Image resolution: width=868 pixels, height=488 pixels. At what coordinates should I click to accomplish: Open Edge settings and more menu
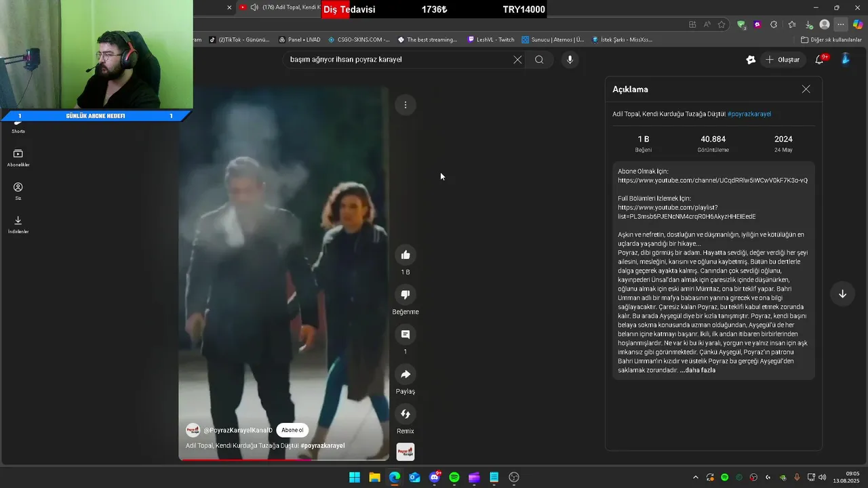tap(841, 24)
